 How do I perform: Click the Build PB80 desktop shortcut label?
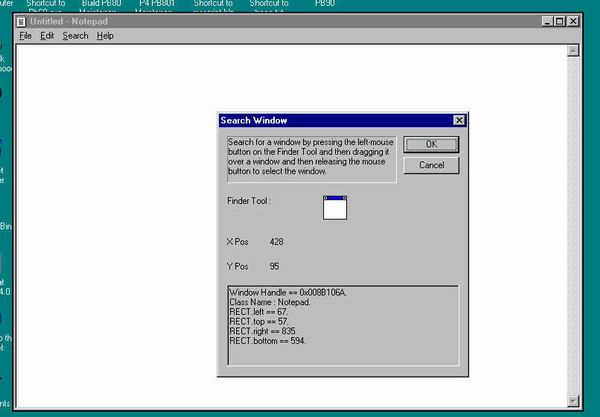(x=101, y=4)
